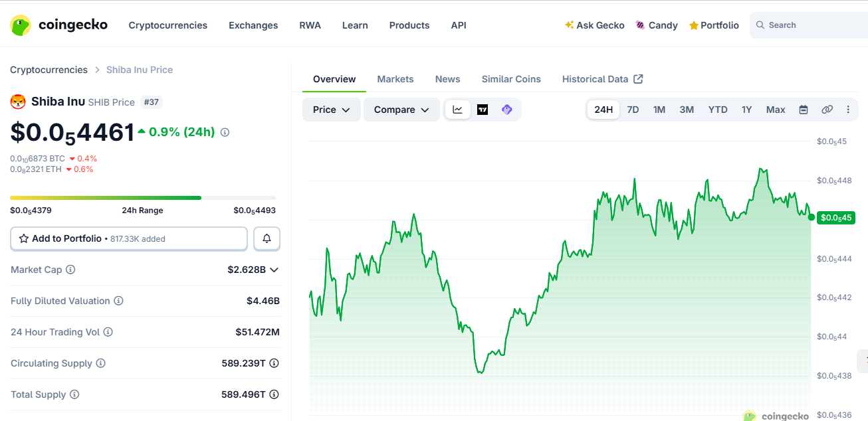
Task: Open the Historical Data tab
Action: 602,79
